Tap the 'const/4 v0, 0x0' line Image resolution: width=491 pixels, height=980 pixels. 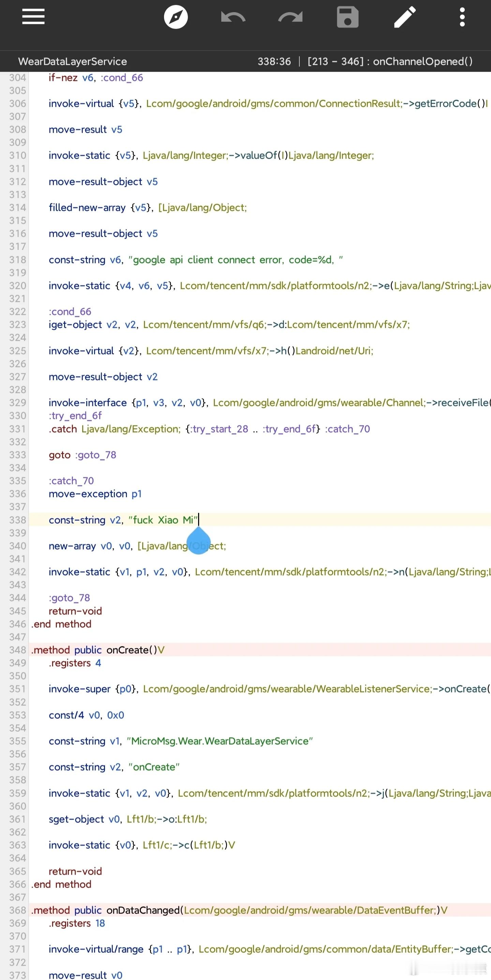(x=86, y=715)
